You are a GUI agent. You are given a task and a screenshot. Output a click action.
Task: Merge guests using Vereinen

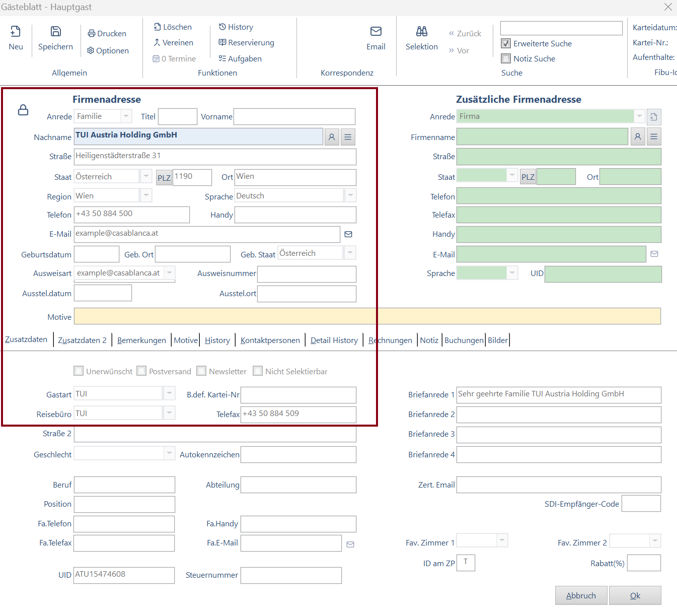(173, 42)
